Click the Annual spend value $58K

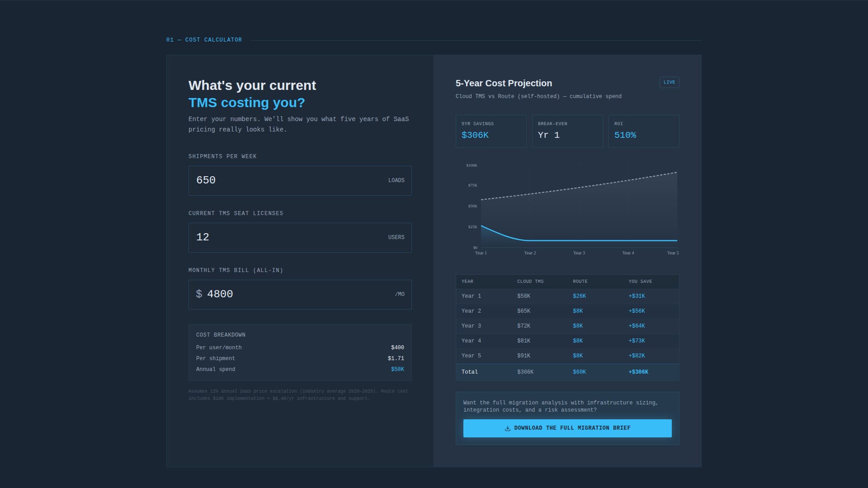(397, 369)
